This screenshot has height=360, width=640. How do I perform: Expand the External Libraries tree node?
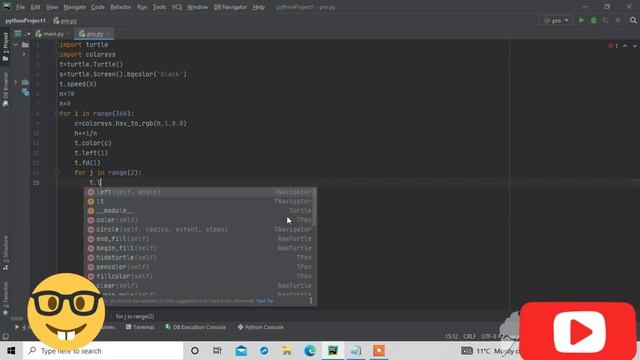(x=16, y=82)
